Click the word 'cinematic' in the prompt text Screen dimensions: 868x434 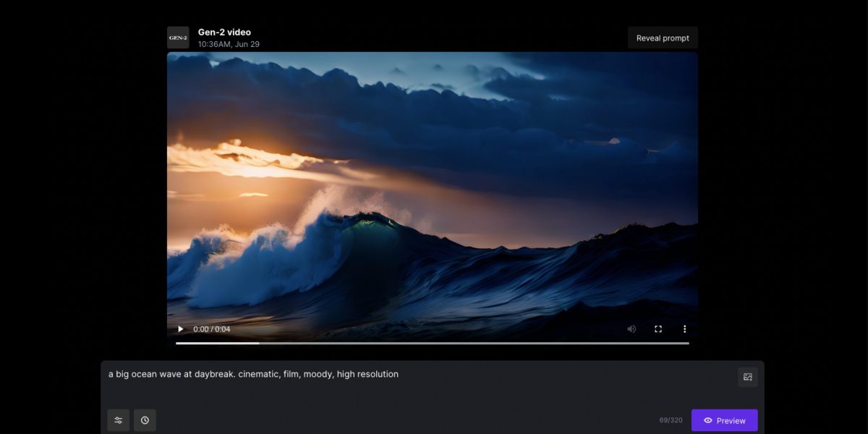[258, 374]
